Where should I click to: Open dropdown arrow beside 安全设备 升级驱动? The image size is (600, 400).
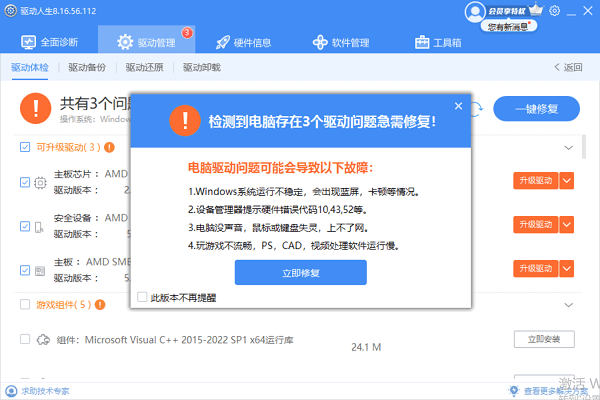(x=567, y=225)
